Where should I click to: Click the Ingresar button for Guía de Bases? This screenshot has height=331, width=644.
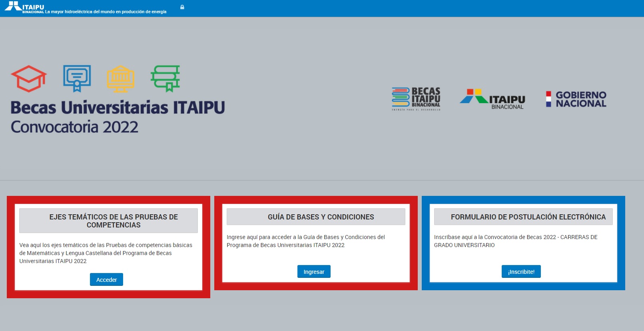314,271
